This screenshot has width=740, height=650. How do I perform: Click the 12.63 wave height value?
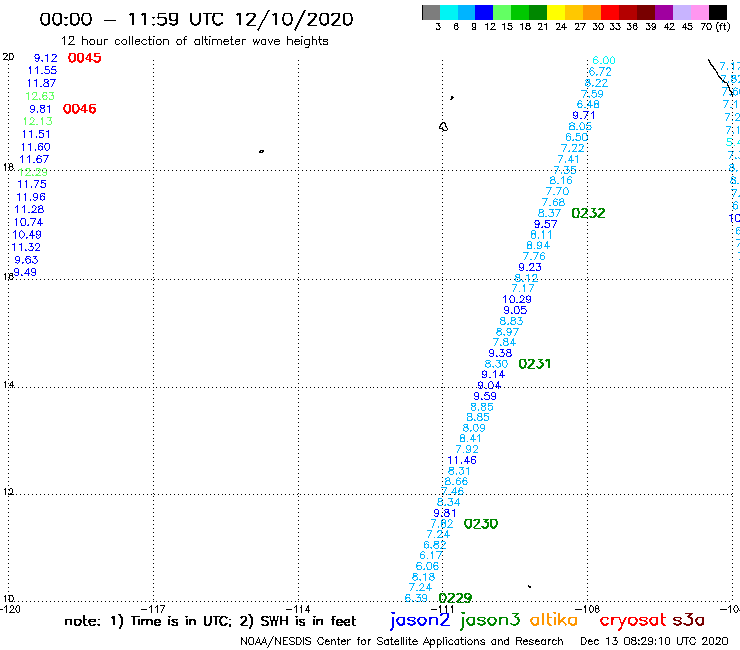coord(40,96)
